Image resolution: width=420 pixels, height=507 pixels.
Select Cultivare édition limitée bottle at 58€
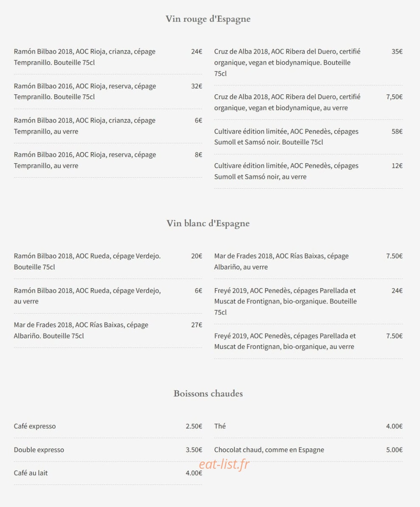pyautogui.click(x=308, y=137)
